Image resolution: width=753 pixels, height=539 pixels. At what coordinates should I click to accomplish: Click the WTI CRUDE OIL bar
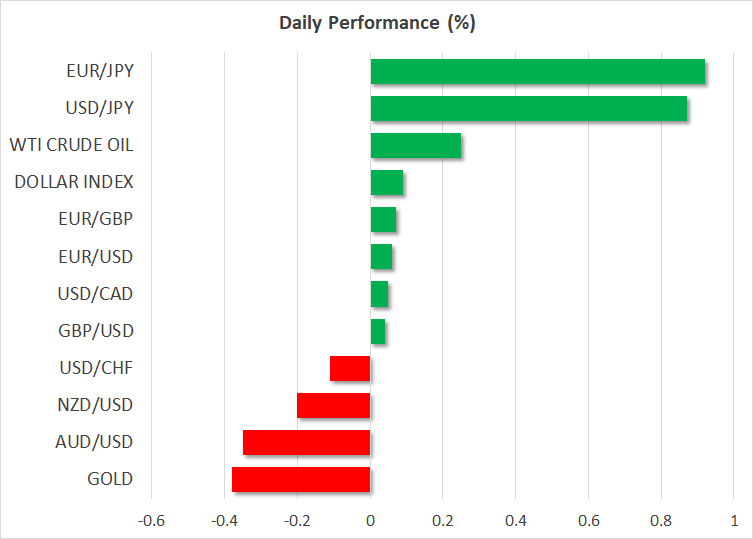[415, 146]
